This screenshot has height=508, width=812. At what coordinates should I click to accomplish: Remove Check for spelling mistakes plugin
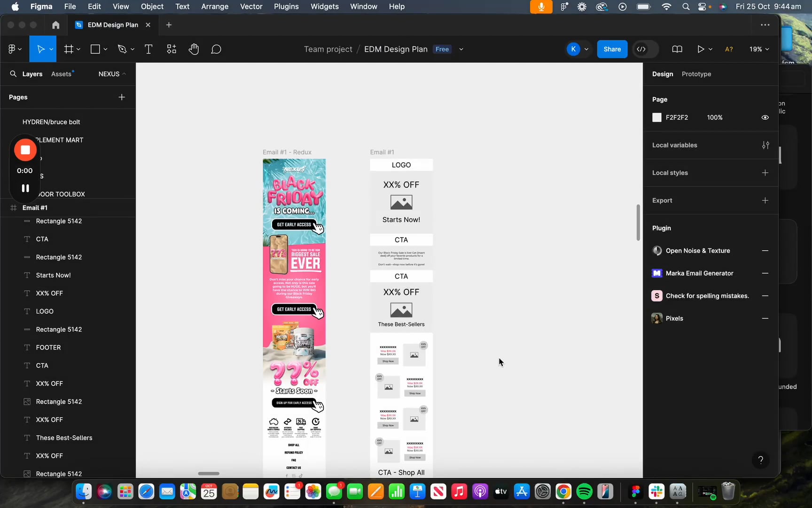(765, 296)
